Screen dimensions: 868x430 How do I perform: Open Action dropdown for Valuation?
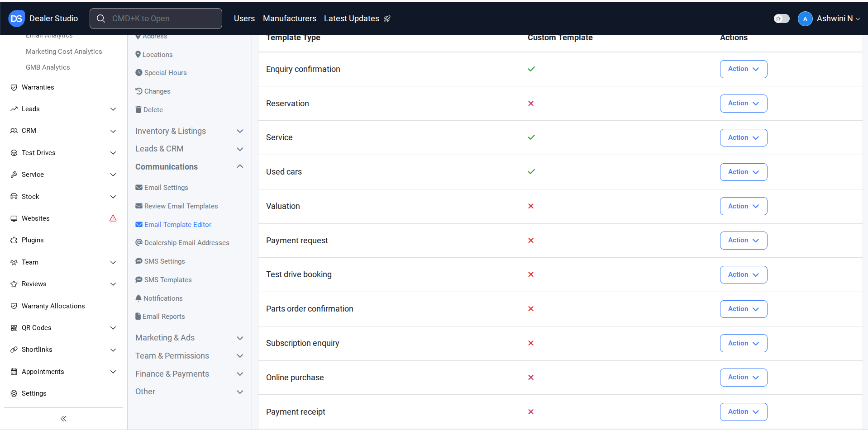coord(743,206)
